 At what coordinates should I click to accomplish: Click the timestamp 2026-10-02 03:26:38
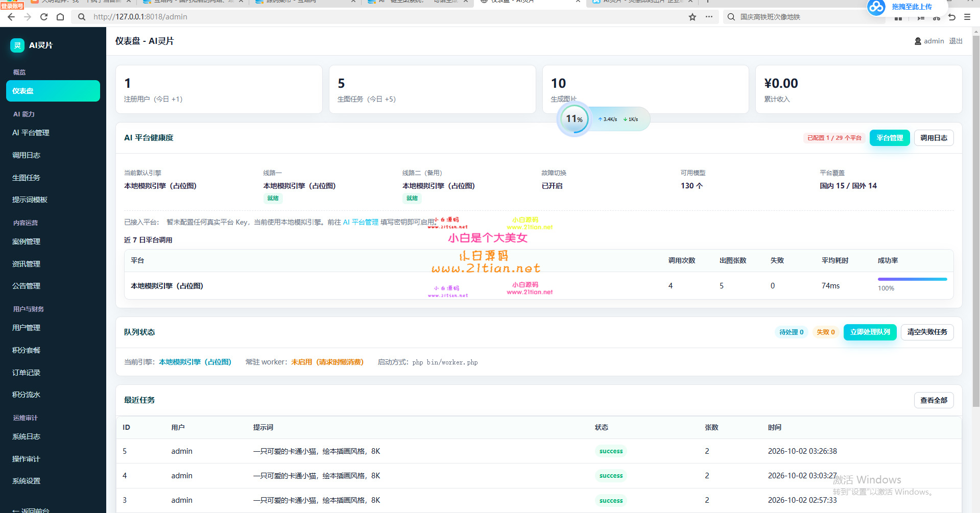[802, 451]
